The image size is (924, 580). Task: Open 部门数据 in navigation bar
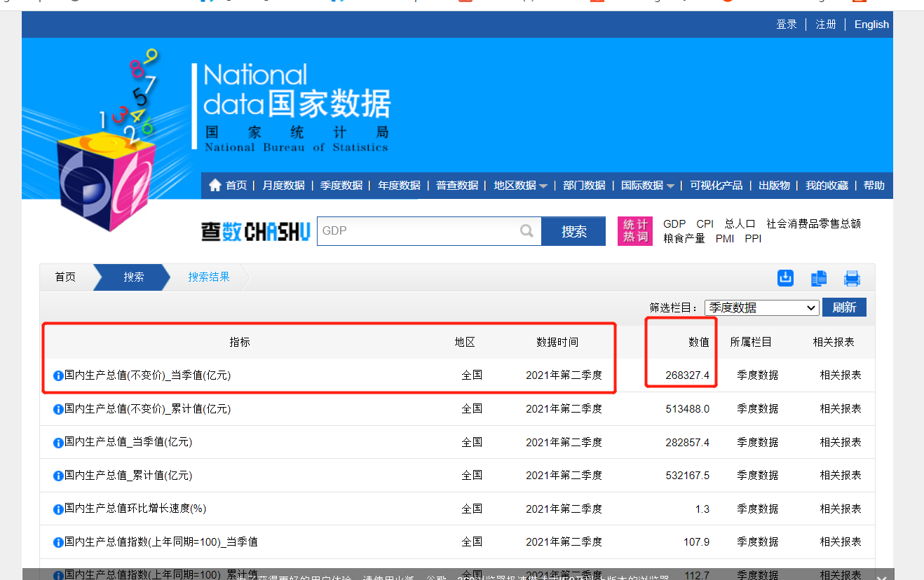[x=584, y=186]
